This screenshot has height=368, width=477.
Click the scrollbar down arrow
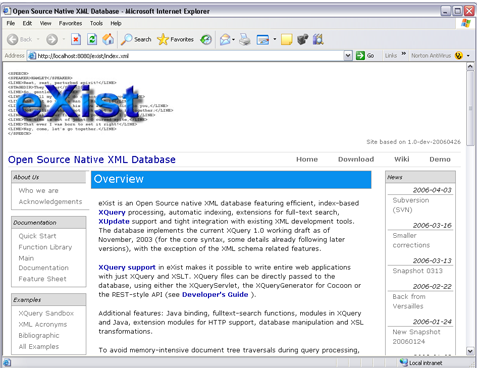[x=470, y=351]
